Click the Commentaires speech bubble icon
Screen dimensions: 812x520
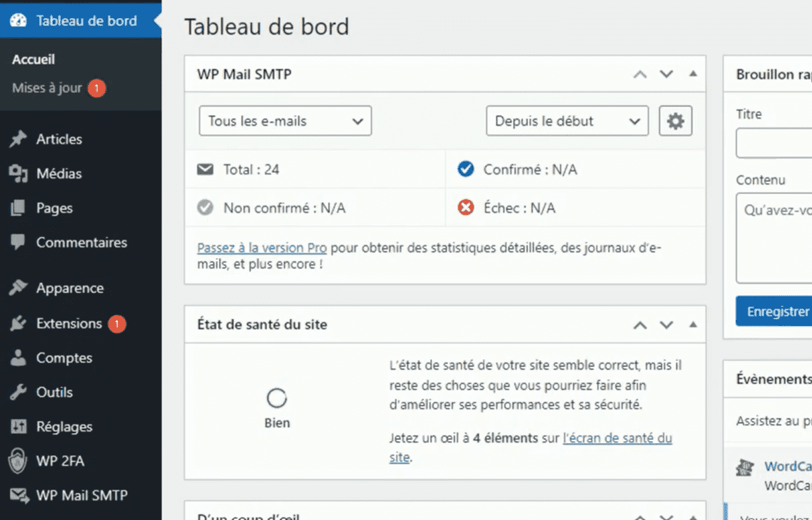tap(18, 242)
